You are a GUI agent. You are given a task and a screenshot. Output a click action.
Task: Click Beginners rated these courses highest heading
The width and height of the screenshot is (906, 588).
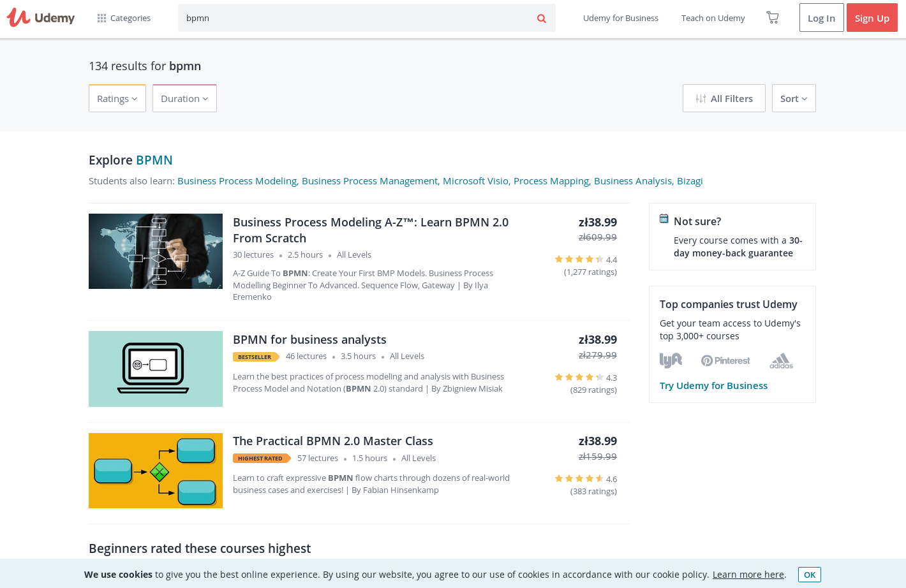[x=200, y=548]
